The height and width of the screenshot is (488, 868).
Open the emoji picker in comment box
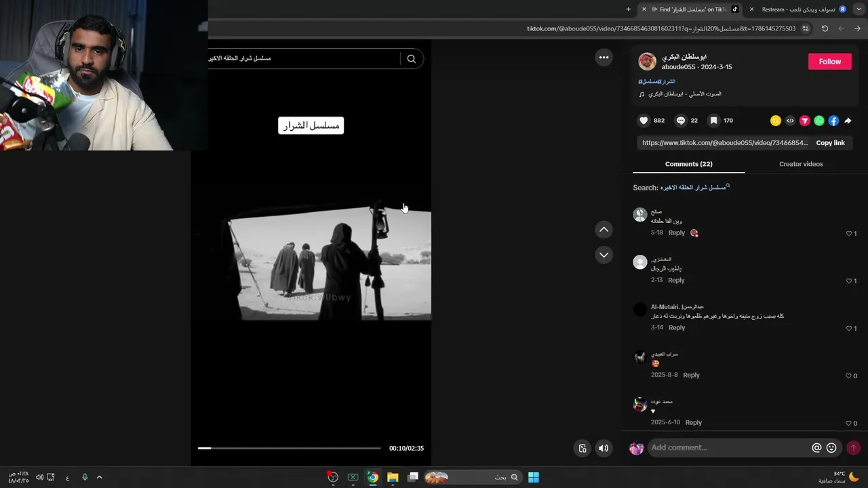831,448
